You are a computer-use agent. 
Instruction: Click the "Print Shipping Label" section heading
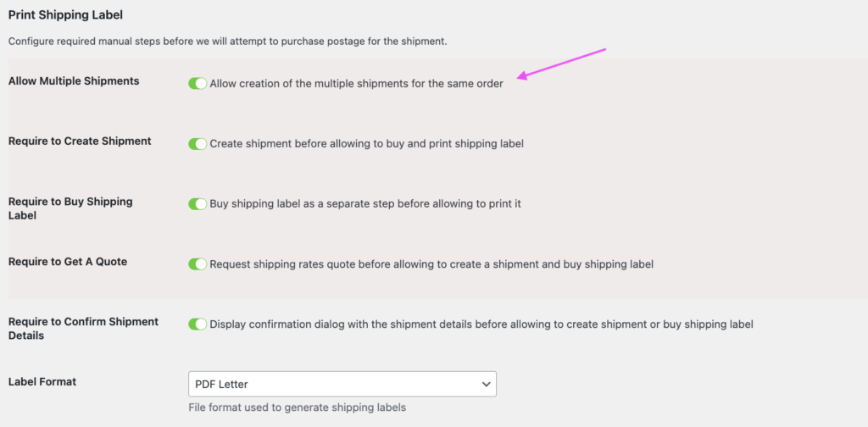pyautogui.click(x=64, y=14)
